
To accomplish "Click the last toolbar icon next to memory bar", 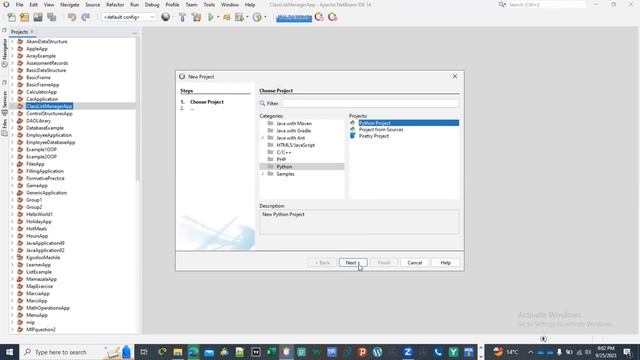I will tap(333, 17).
